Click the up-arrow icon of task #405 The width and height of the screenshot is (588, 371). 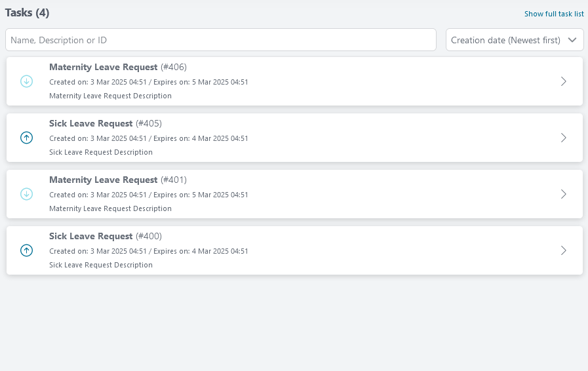[x=26, y=138]
